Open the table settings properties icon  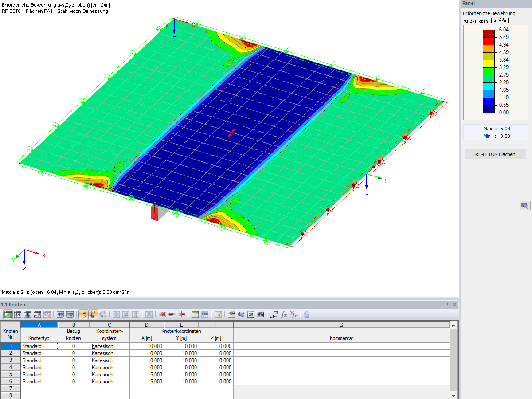pyautogui.click(x=231, y=314)
